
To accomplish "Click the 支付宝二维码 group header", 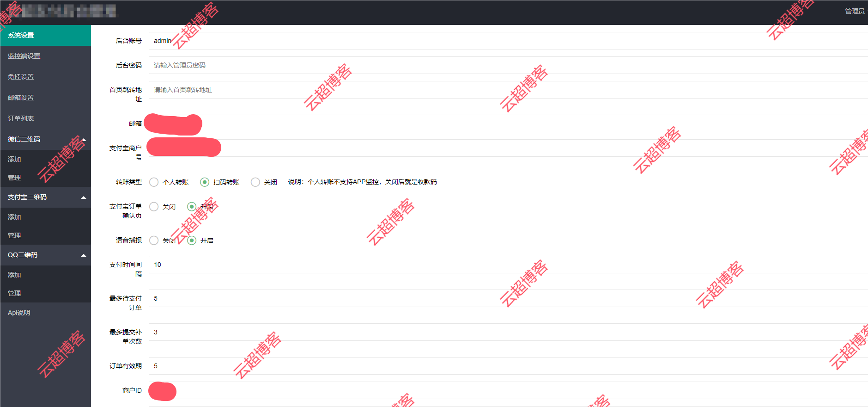I will [x=45, y=197].
